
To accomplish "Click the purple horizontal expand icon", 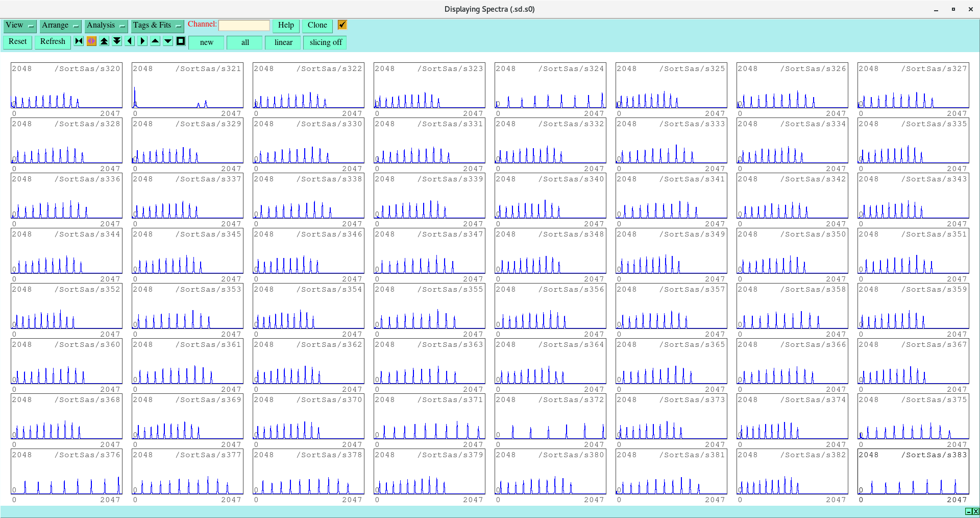I will [91, 41].
